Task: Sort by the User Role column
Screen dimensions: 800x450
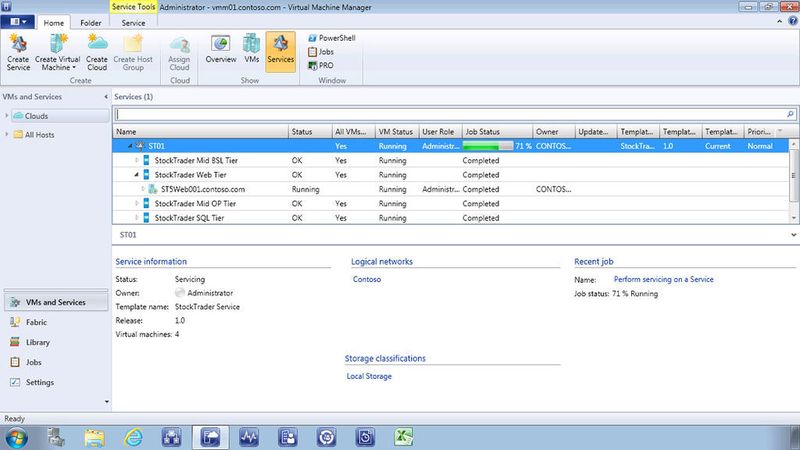Action: (x=440, y=132)
